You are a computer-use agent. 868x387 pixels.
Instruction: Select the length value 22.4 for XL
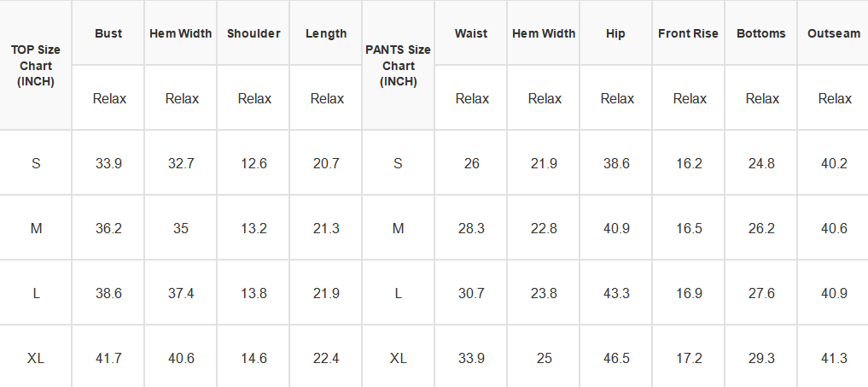click(x=326, y=358)
